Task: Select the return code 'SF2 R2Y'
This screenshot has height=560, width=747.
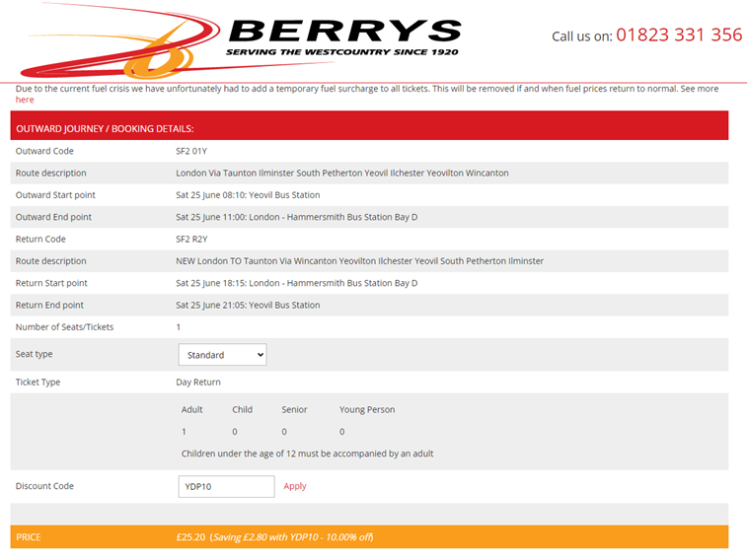Action: click(x=191, y=240)
